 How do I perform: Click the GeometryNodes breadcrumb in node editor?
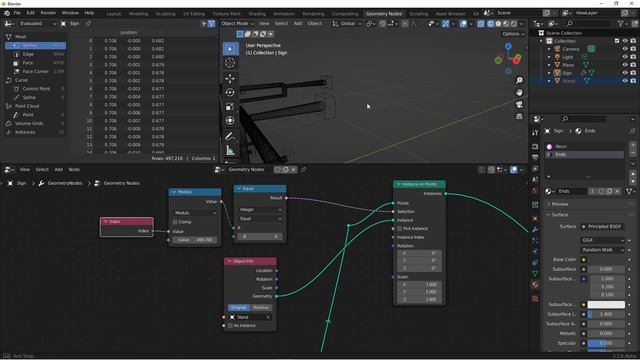click(65, 183)
